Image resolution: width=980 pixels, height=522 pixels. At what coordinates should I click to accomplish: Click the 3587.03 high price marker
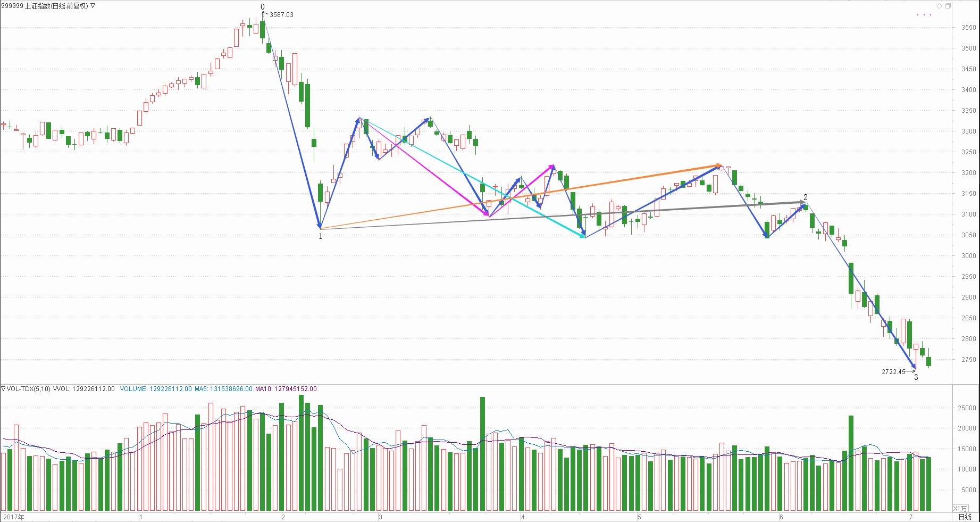coord(281,15)
